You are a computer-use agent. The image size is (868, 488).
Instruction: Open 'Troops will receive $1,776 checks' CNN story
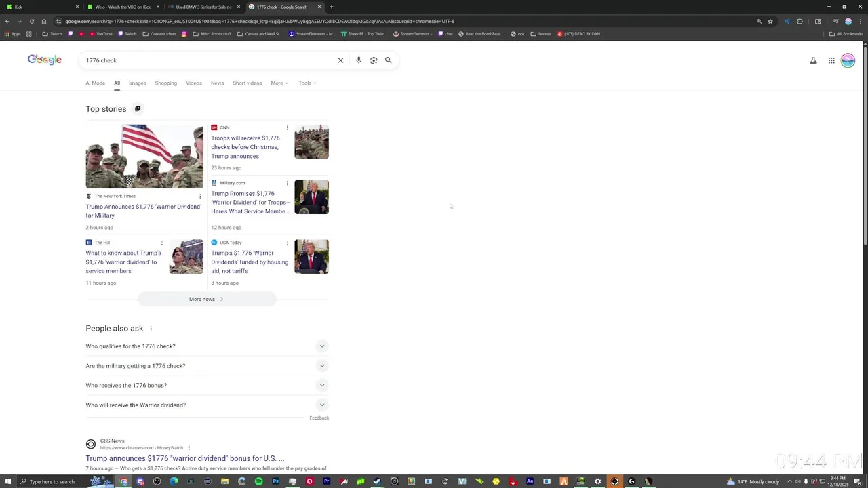(x=245, y=147)
